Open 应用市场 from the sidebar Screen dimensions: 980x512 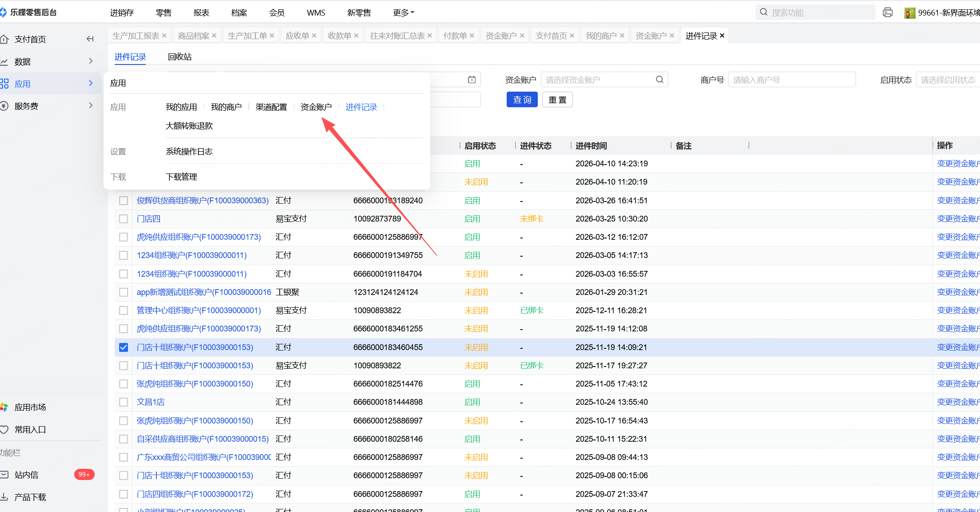(x=30, y=407)
